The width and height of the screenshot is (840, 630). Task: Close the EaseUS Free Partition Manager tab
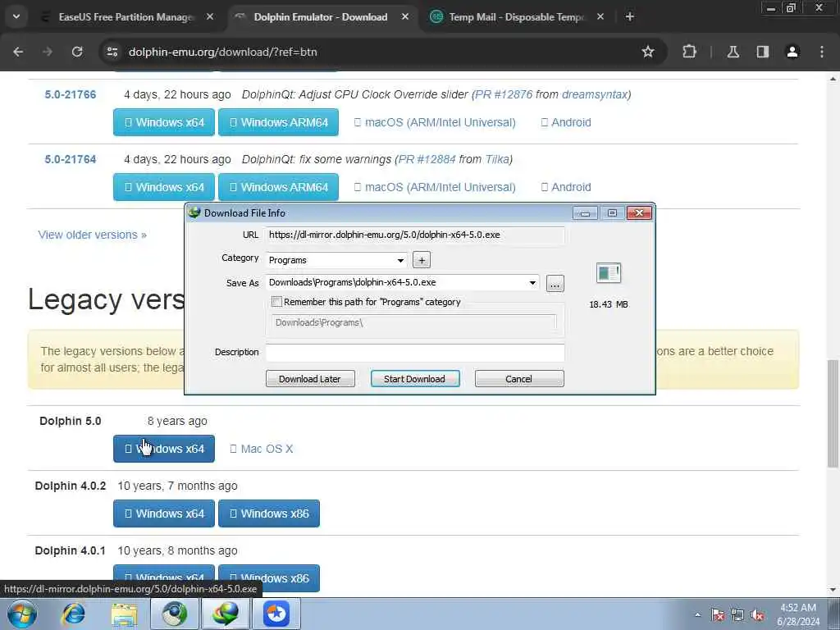(x=210, y=17)
